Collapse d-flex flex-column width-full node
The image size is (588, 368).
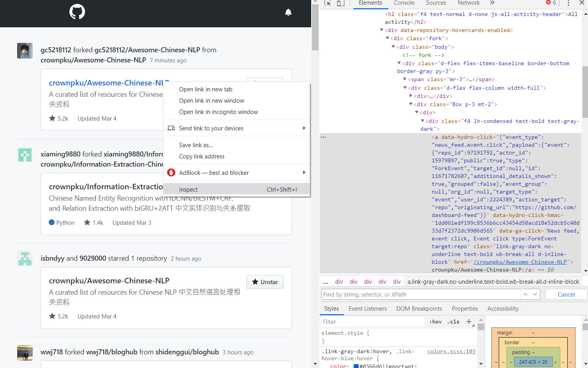coord(405,88)
